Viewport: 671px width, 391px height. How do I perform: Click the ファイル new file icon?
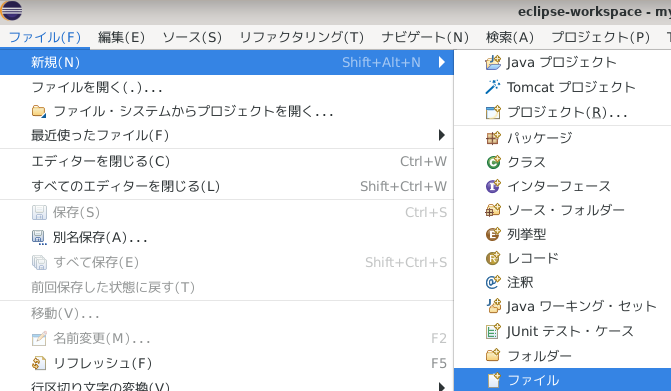click(493, 380)
